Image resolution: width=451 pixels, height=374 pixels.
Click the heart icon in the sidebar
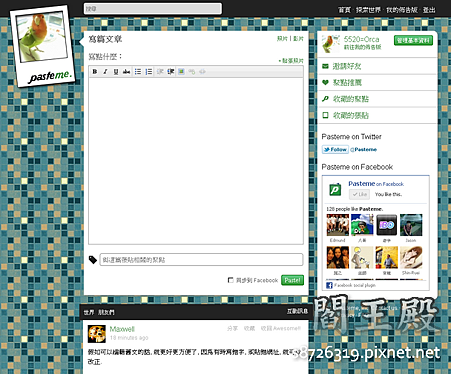325,82
